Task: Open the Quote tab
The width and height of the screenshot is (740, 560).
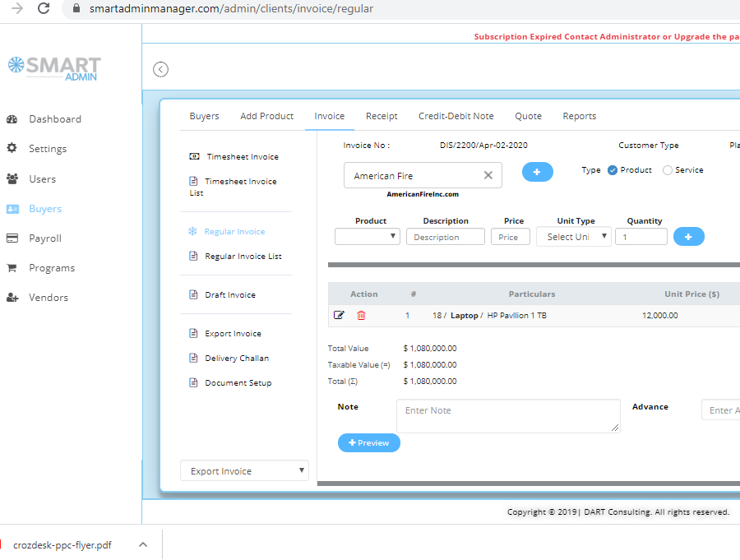Action: 528,116
